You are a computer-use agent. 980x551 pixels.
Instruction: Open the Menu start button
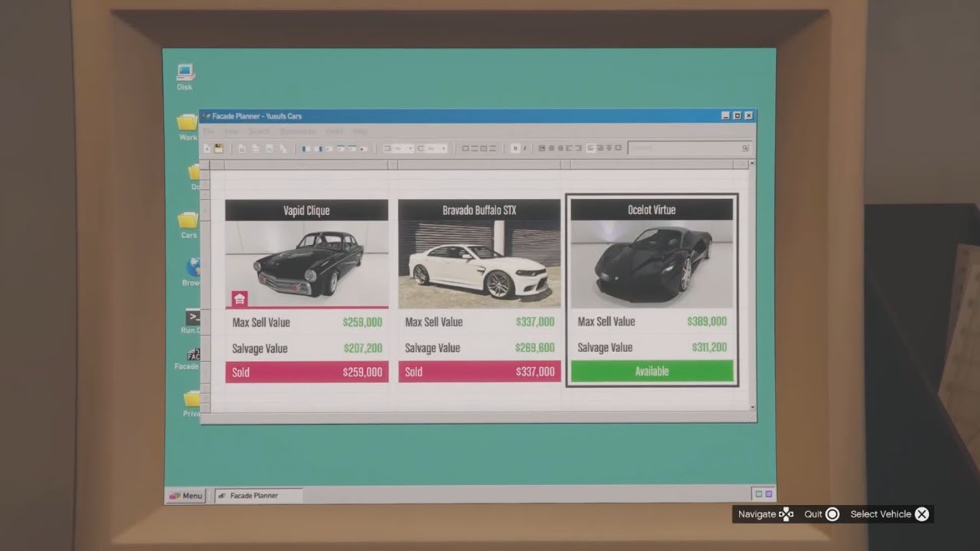(x=185, y=495)
